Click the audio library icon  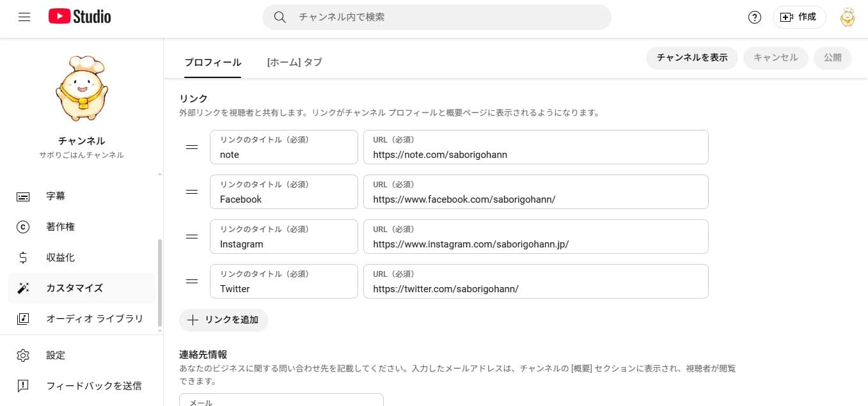[23, 318]
